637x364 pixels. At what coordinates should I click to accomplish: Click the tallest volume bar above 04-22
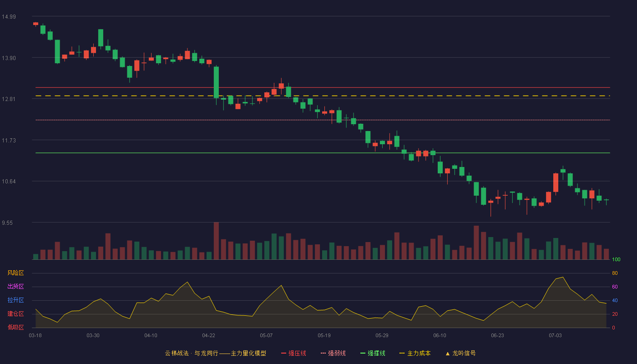pyautogui.click(x=216, y=241)
